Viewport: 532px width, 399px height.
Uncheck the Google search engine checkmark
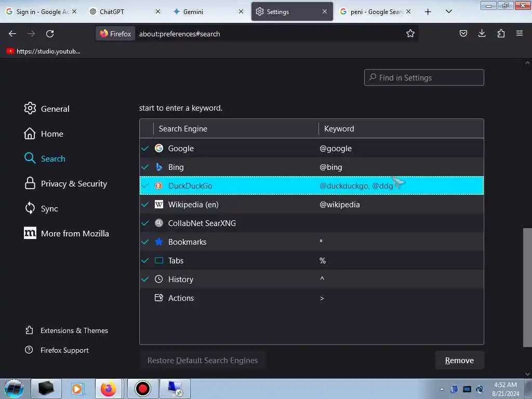(145, 148)
